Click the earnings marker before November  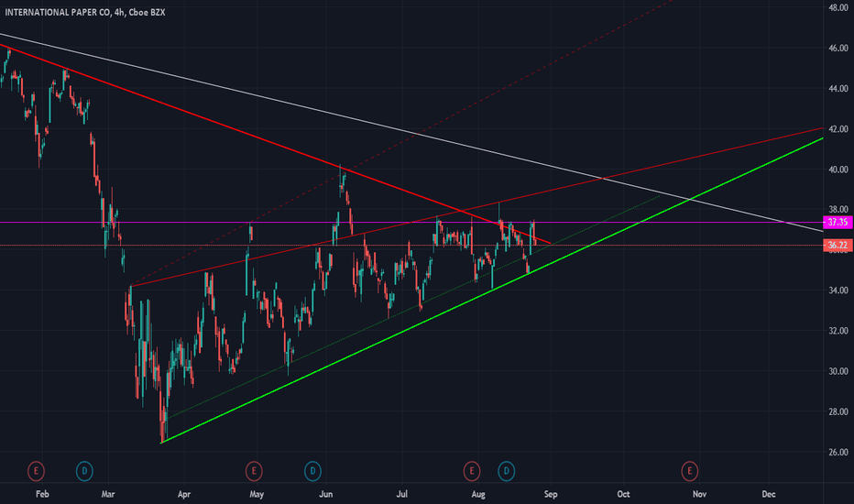689,471
